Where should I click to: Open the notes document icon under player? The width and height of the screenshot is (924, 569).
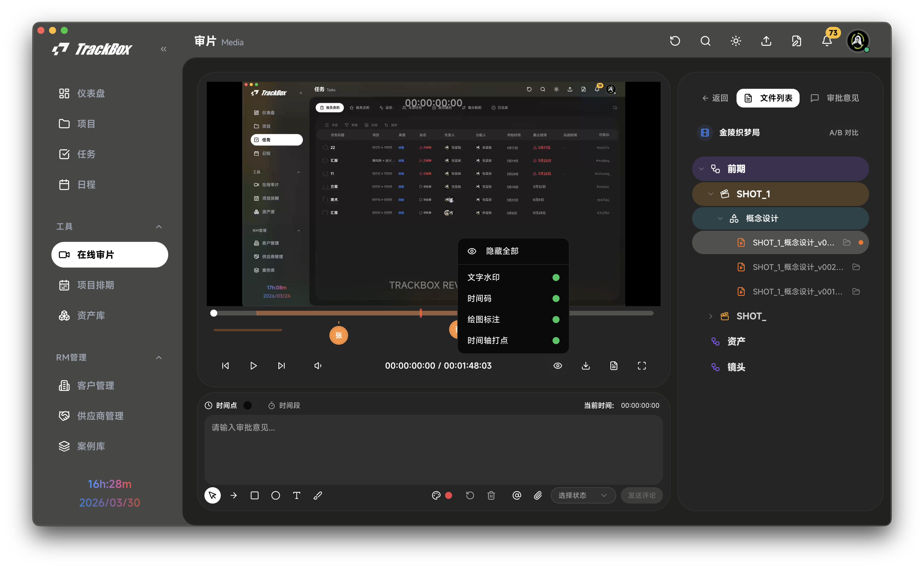click(614, 365)
